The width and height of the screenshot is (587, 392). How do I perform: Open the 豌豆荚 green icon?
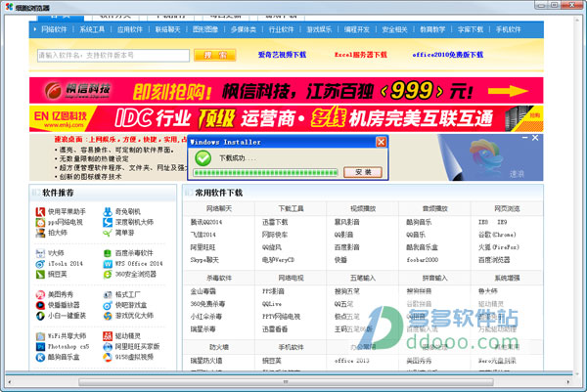[40, 274]
